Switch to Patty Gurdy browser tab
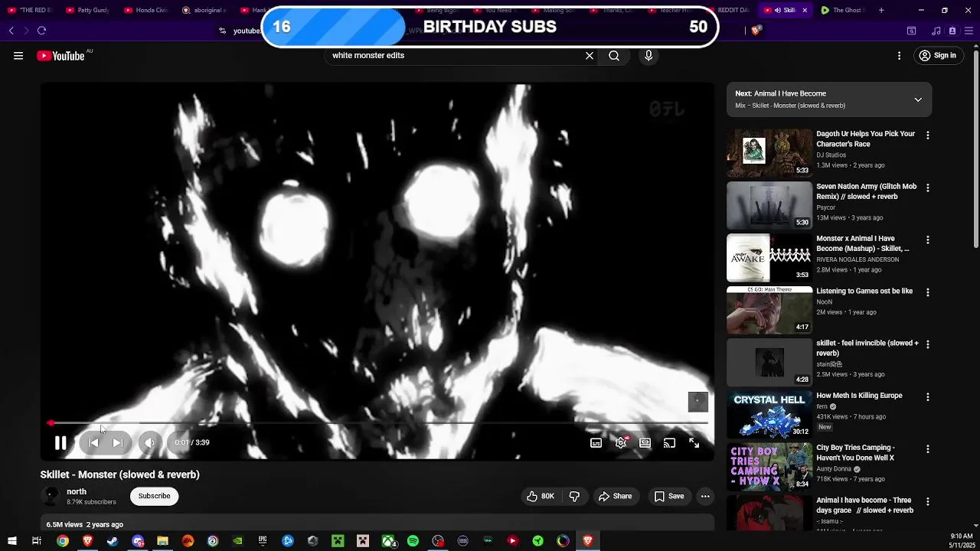Viewport: 980px width, 551px height. (87, 10)
